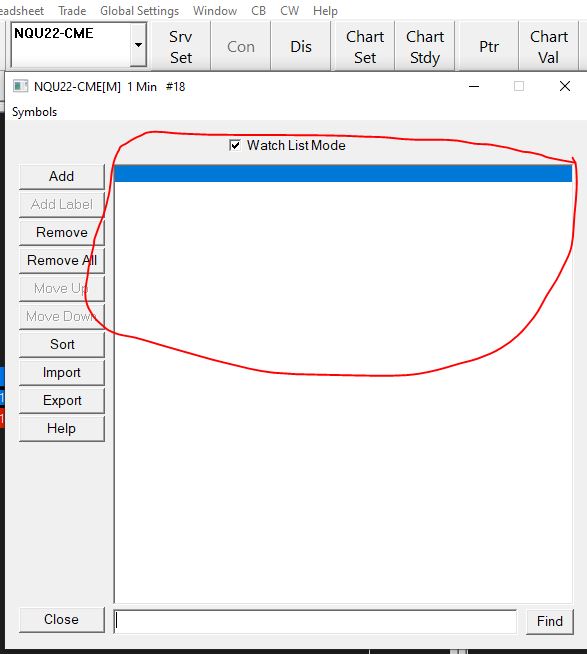
Task: Click the Find button
Action: tap(549, 621)
